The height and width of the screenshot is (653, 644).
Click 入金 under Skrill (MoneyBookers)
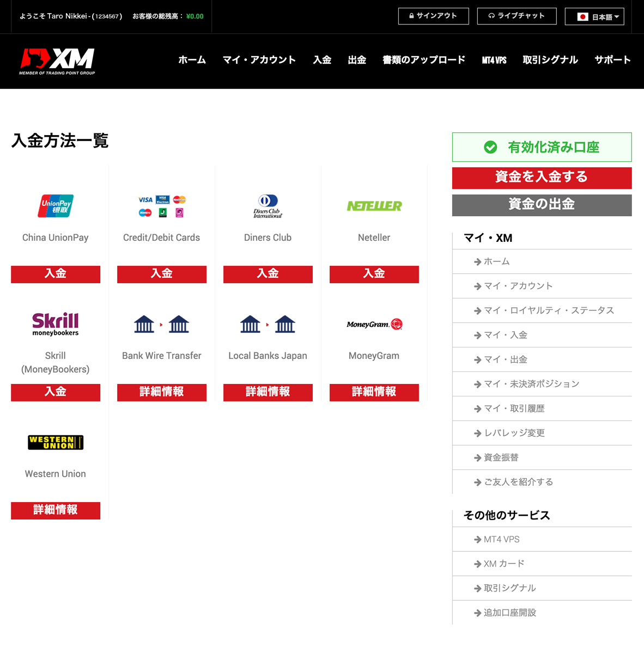56,392
